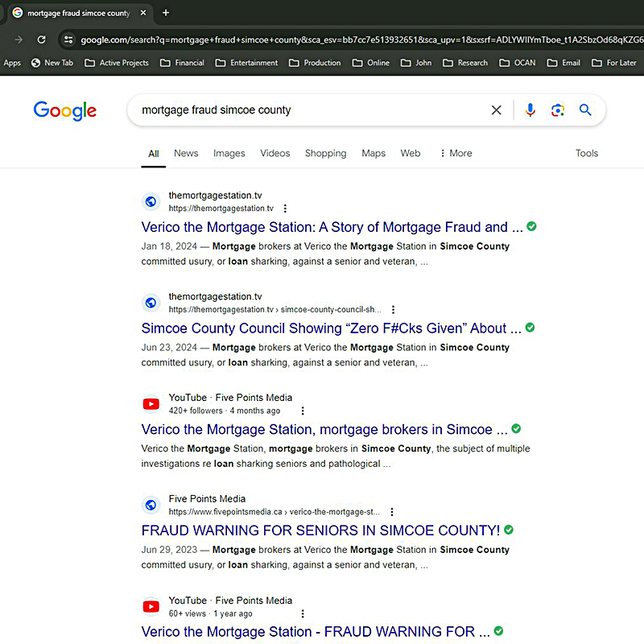Click green check beside mortgage brokers in Simcoe

[516, 429]
